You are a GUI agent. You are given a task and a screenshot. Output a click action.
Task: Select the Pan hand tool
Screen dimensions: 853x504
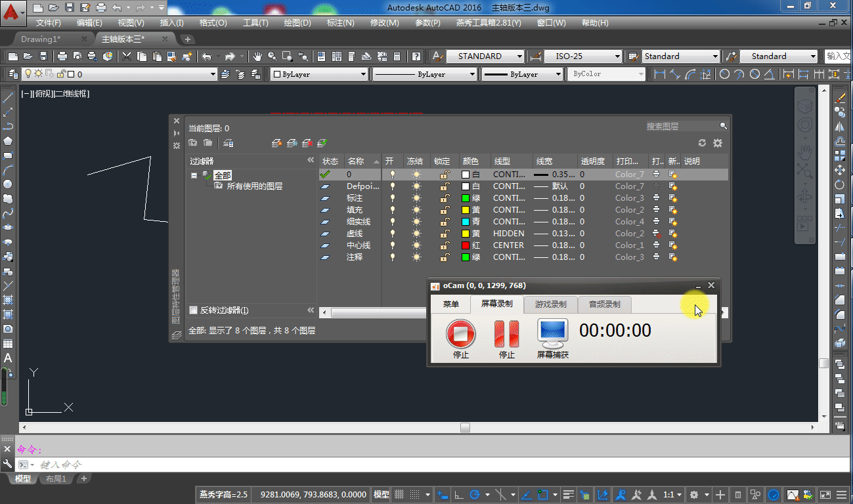[257, 56]
